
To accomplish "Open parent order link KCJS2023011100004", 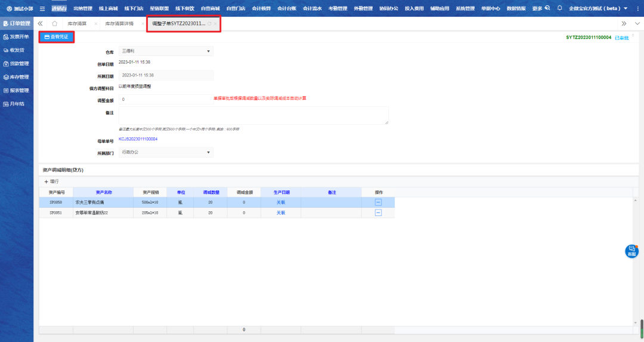I will 138,139.
